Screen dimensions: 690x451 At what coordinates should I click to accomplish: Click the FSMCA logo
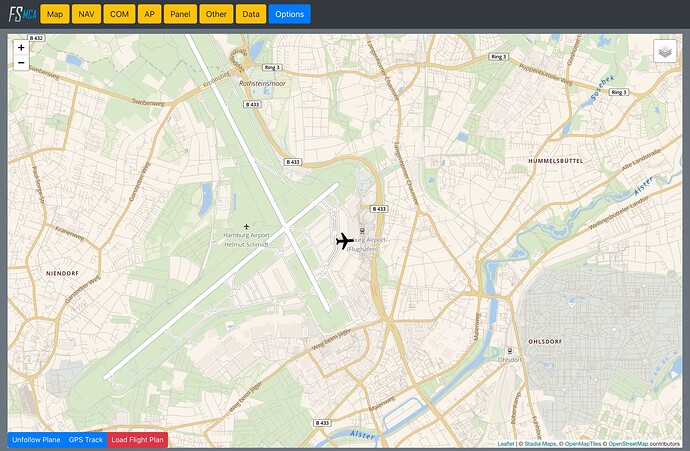tap(23, 14)
